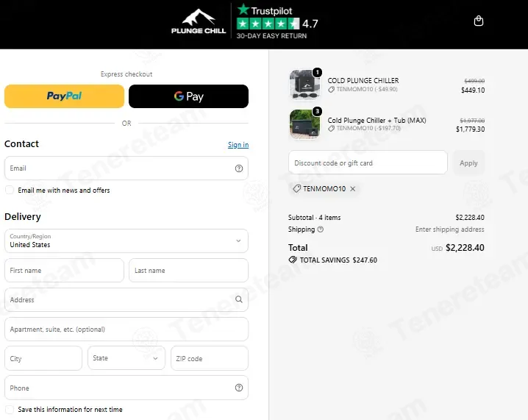Click the Cold Plunge Chiller + Tub (MAX) name

coord(377,120)
